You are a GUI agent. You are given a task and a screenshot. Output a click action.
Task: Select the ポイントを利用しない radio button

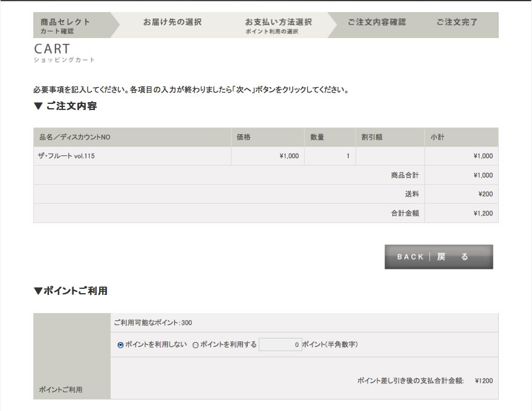[x=120, y=345]
